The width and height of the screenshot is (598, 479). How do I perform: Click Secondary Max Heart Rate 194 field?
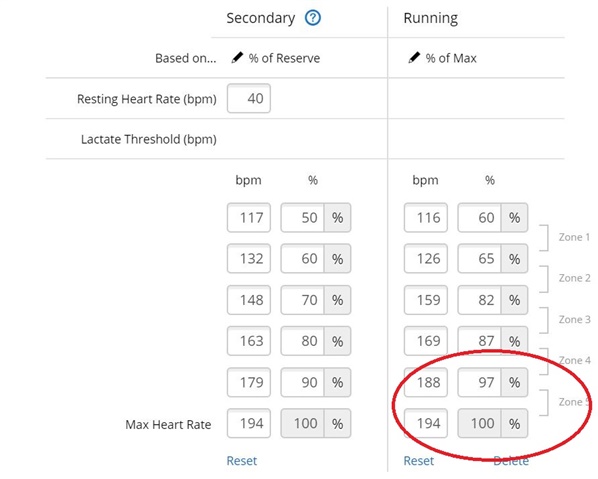coord(249,423)
